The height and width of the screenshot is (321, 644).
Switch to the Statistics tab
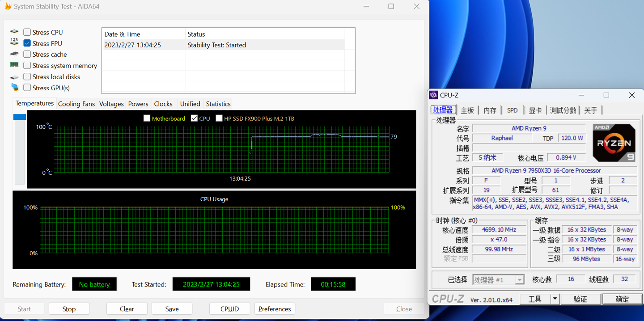(218, 103)
